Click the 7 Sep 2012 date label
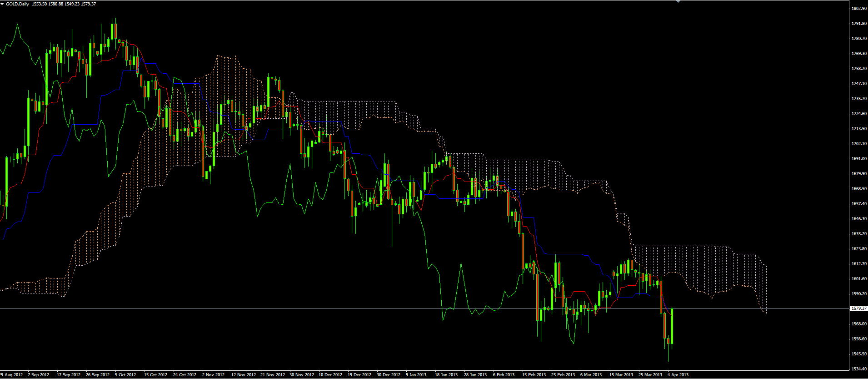 pos(38,375)
